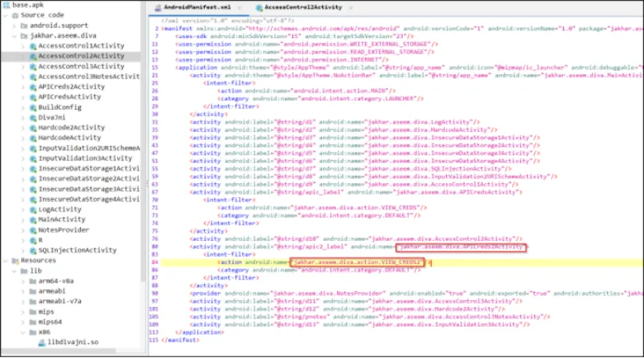The height and width of the screenshot is (358, 644).
Task: Click the Resources folder icon
Action: coord(16,261)
